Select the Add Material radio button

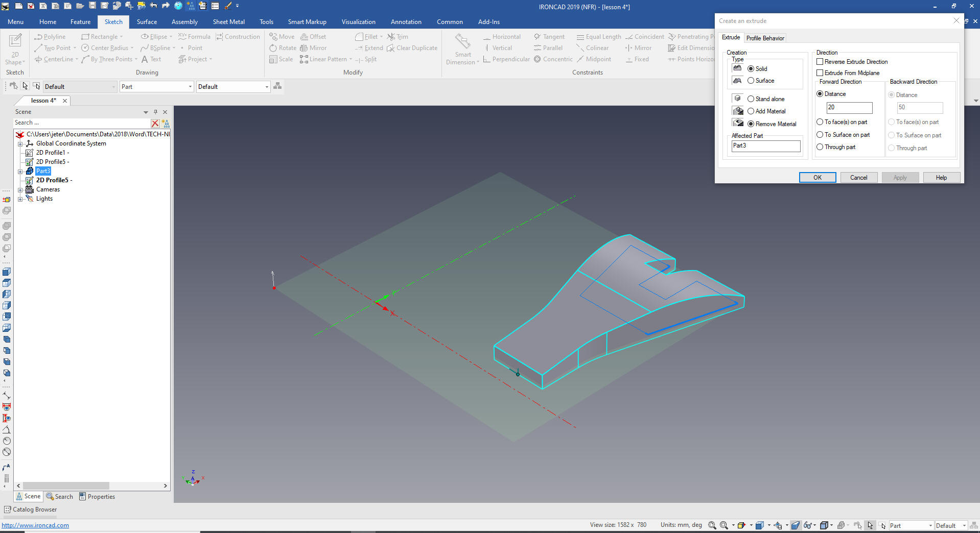(751, 111)
